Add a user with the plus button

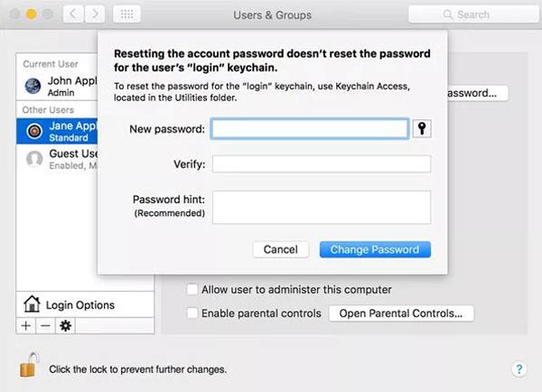[x=26, y=326]
